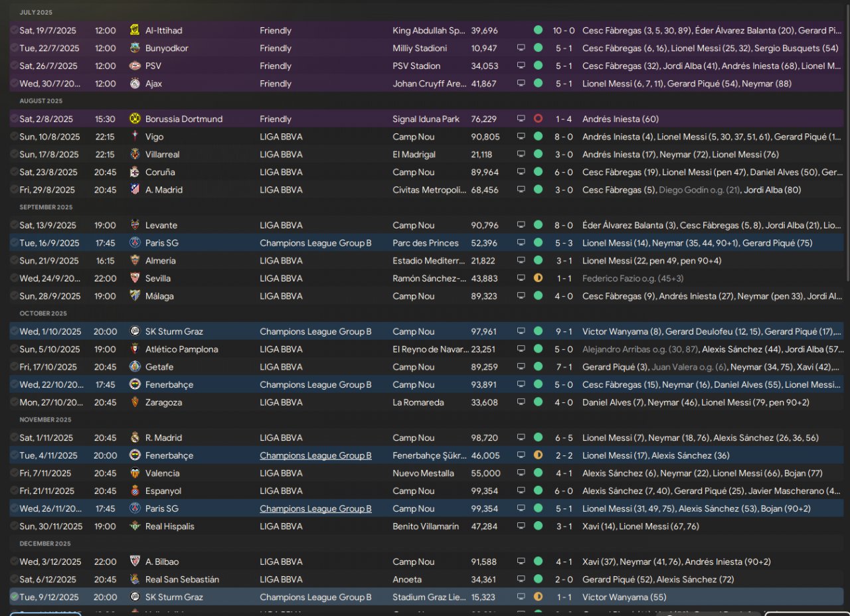The width and height of the screenshot is (850, 616).
Task: Click the R. Madrid club badge
Action: [x=135, y=437]
